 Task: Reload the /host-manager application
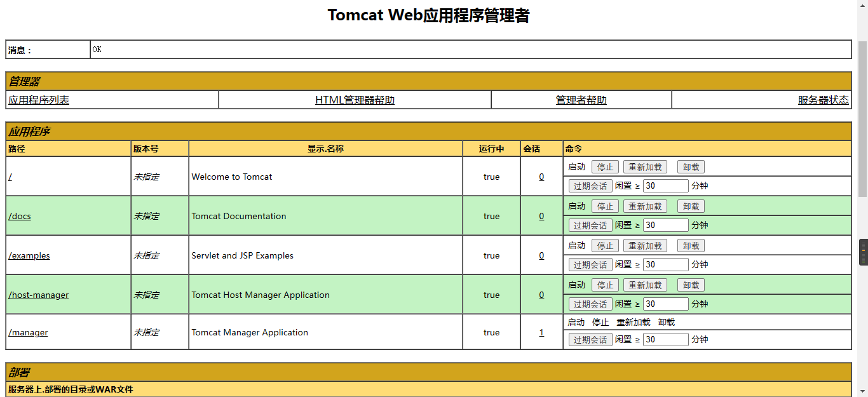point(645,285)
